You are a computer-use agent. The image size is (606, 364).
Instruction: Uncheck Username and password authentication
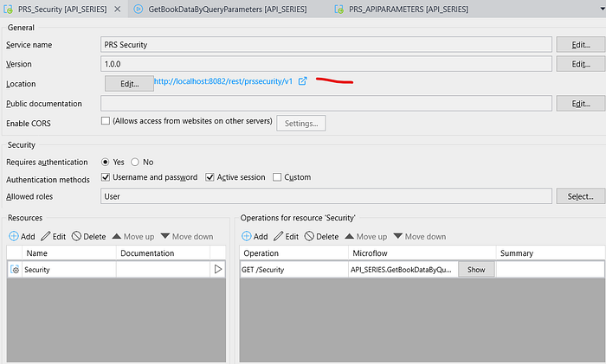coord(106,177)
